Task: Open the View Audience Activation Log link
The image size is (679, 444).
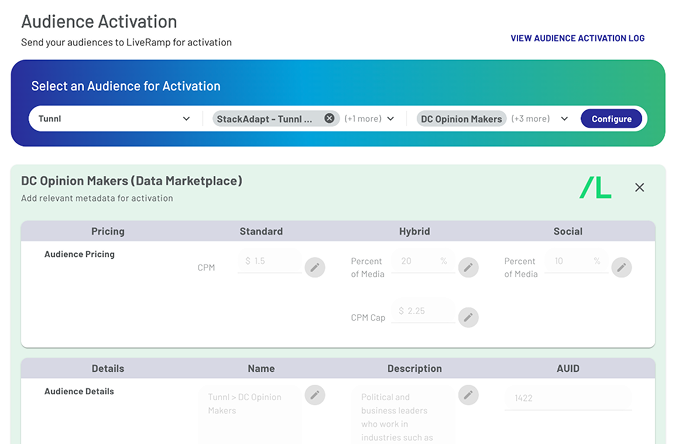Action: 577,38
